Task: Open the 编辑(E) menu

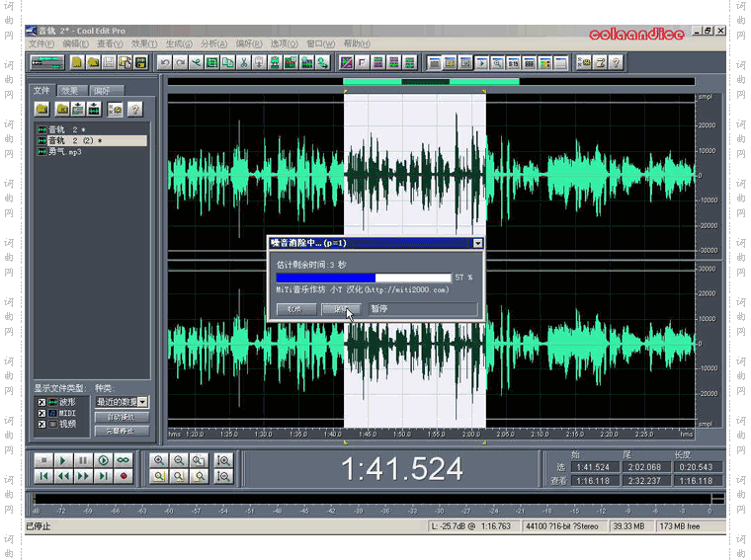Action: point(76,44)
